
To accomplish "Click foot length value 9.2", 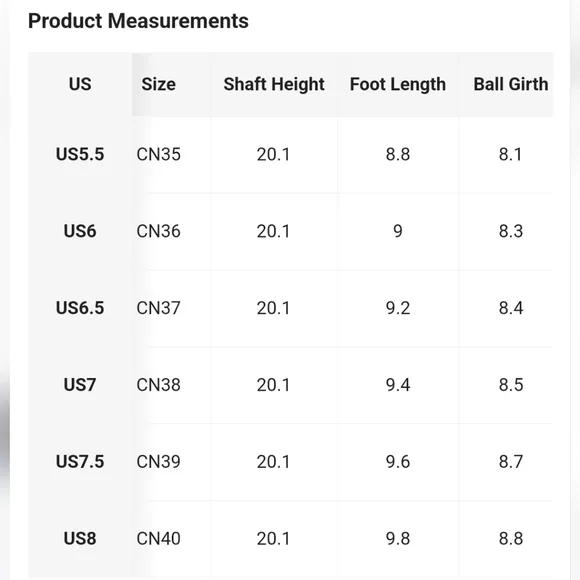I will (398, 308).
